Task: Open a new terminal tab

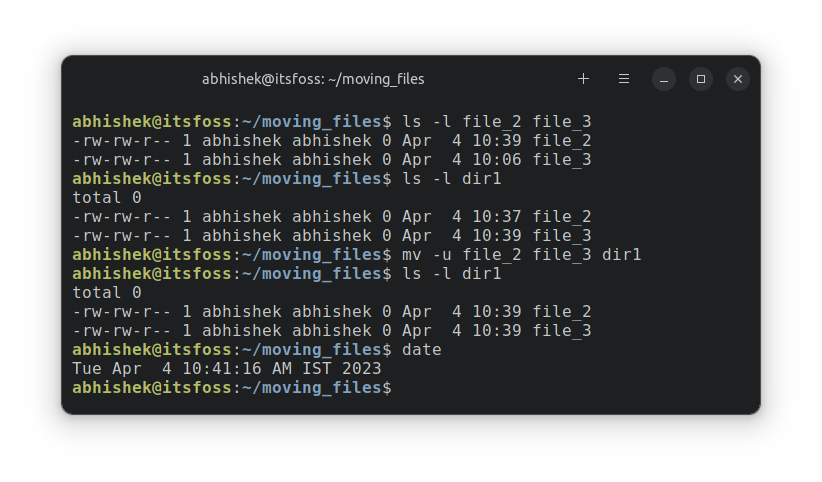Action: pyautogui.click(x=584, y=79)
